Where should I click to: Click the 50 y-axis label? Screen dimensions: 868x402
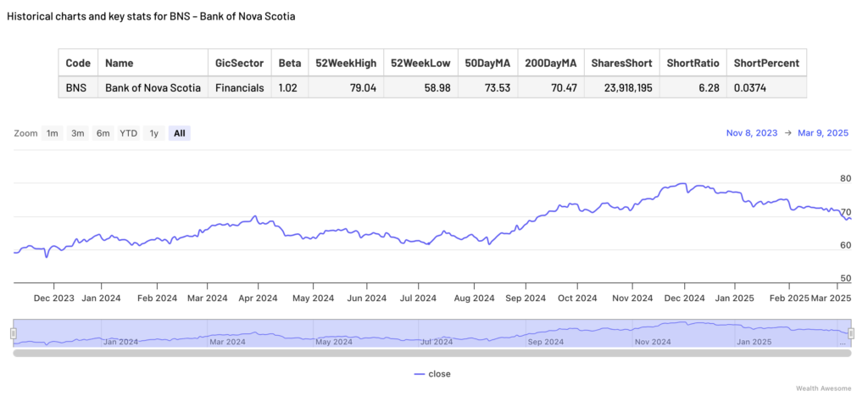(x=845, y=278)
